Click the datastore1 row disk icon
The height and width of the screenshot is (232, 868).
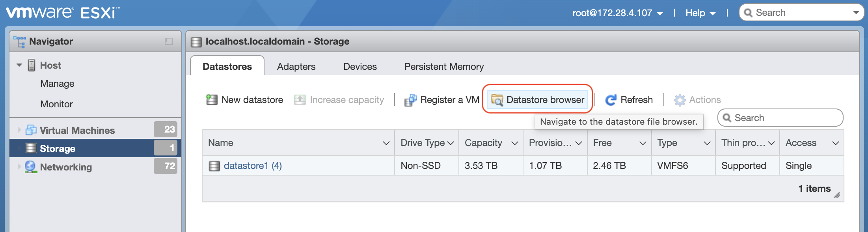pos(214,166)
